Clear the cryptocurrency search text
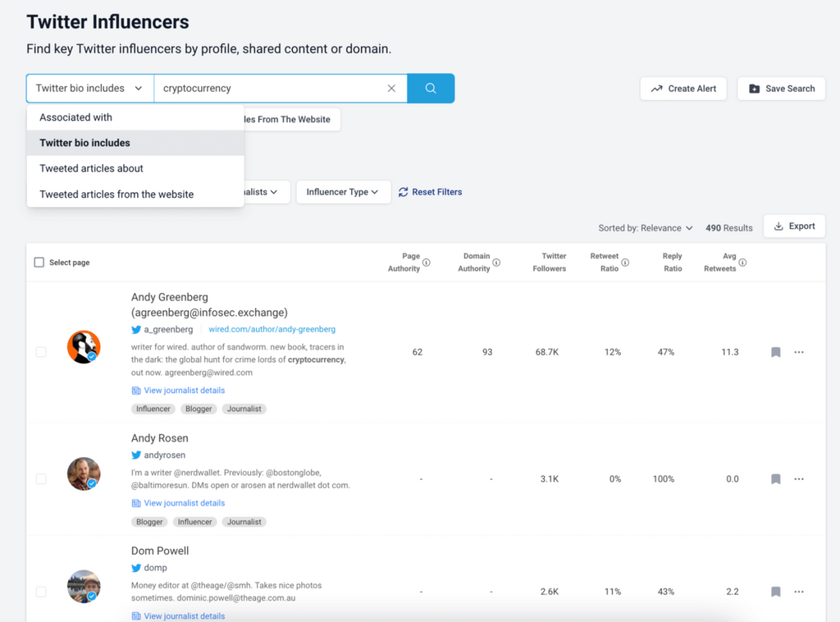840x622 pixels. coord(391,89)
